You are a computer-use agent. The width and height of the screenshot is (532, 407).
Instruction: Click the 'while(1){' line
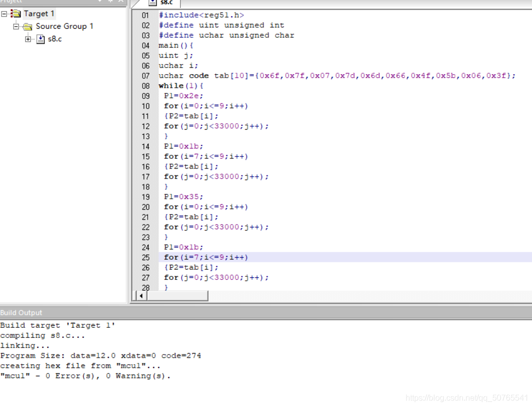[x=181, y=86]
